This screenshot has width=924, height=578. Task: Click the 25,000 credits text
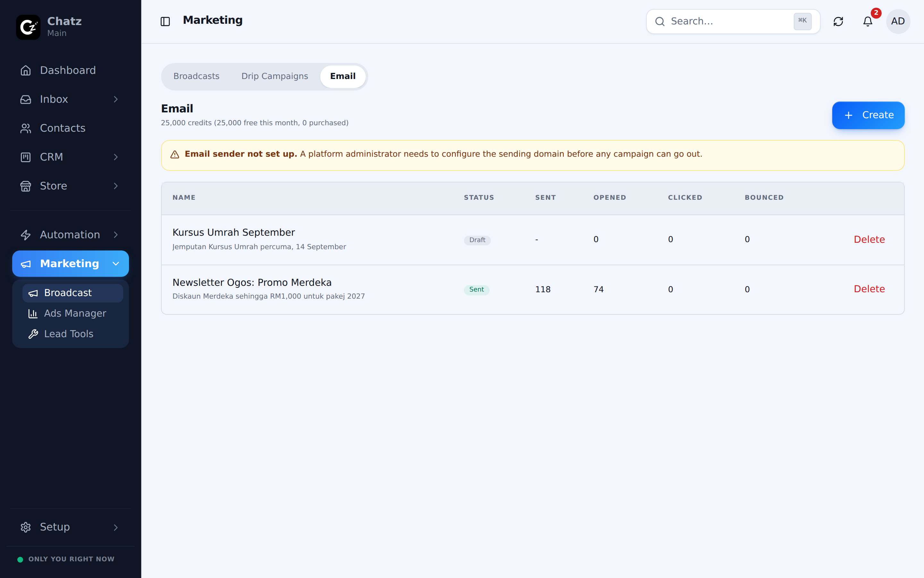point(255,123)
